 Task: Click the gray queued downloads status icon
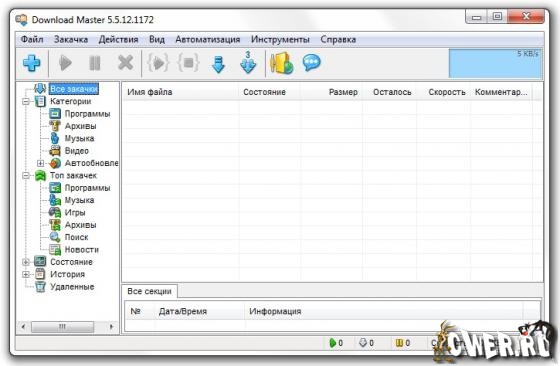coord(363,343)
